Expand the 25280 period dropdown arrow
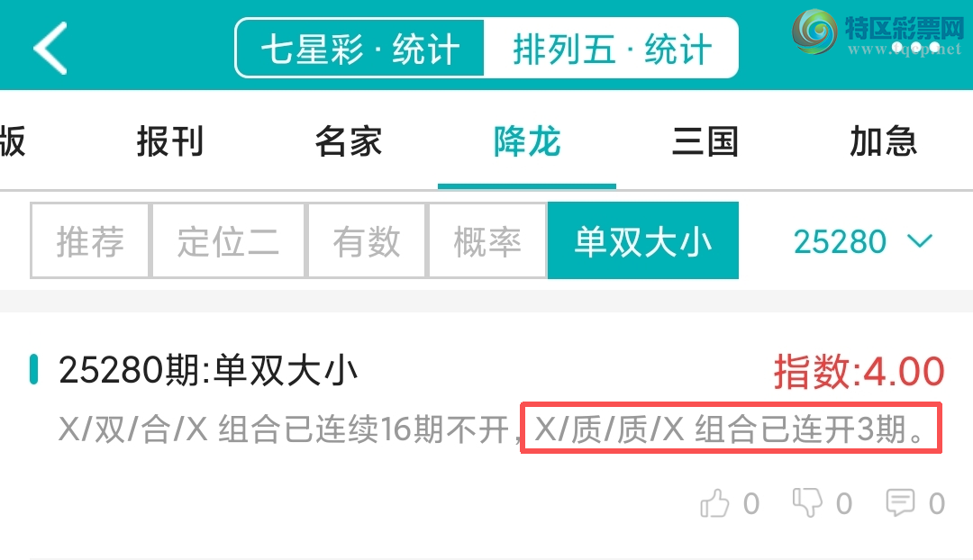973x560 pixels. (920, 240)
